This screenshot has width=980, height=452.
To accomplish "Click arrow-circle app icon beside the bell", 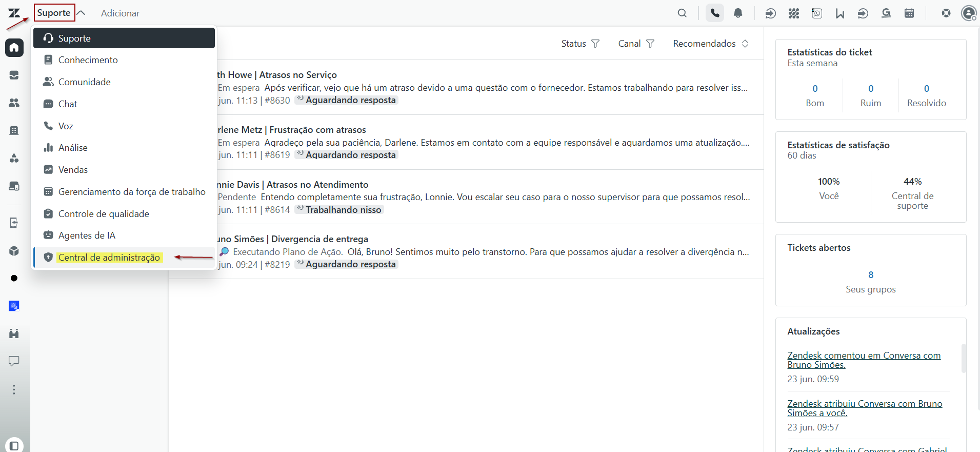I will click(770, 13).
